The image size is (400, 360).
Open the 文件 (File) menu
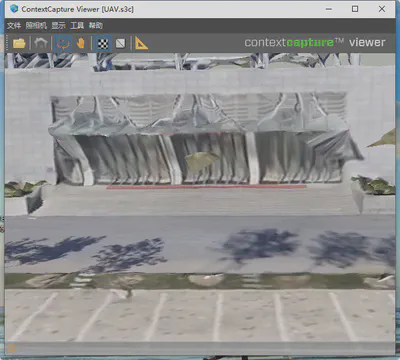14,25
